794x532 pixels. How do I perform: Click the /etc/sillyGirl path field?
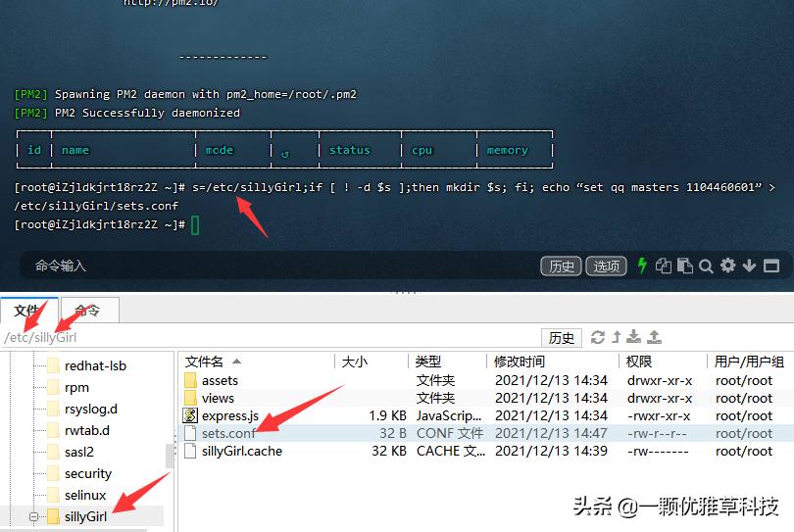(271, 338)
